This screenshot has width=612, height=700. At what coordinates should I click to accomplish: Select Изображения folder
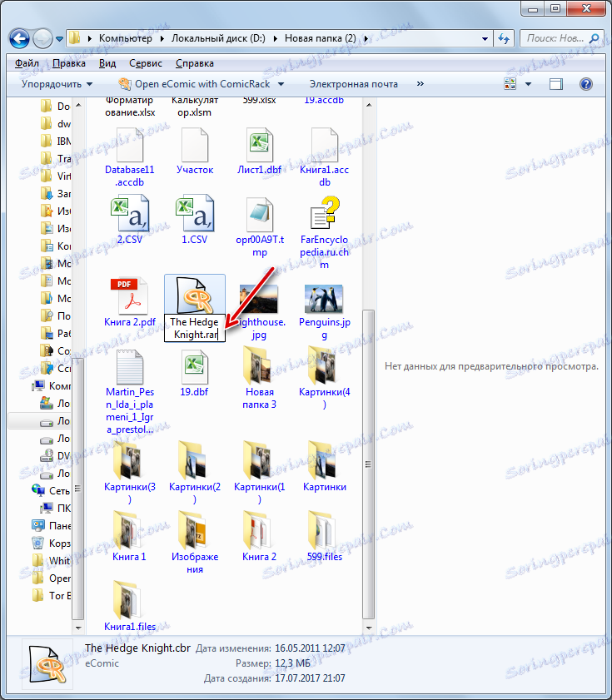[x=195, y=543]
